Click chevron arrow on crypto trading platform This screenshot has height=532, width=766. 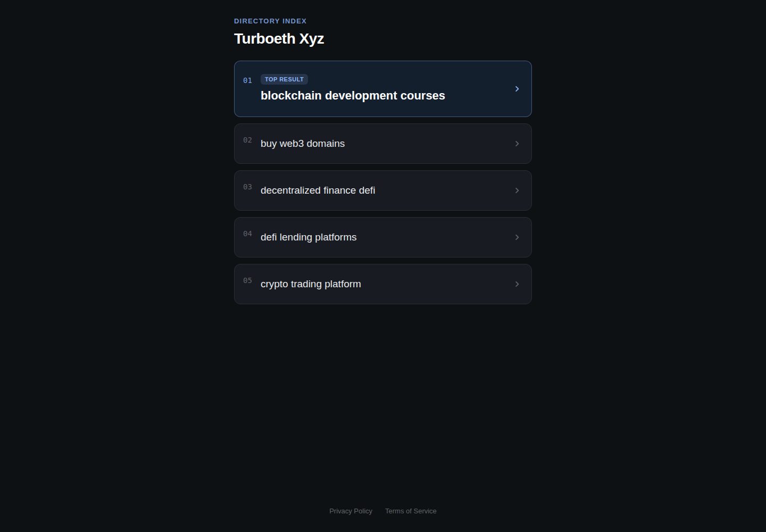click(x=517, y=284)
